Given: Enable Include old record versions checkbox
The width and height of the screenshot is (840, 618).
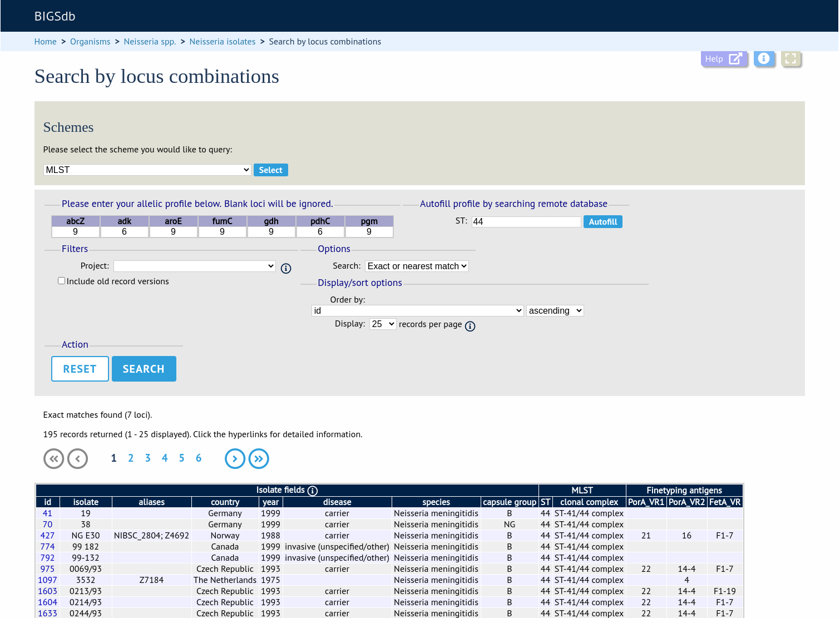Looking at the screenshot, I should pos(62,281).
